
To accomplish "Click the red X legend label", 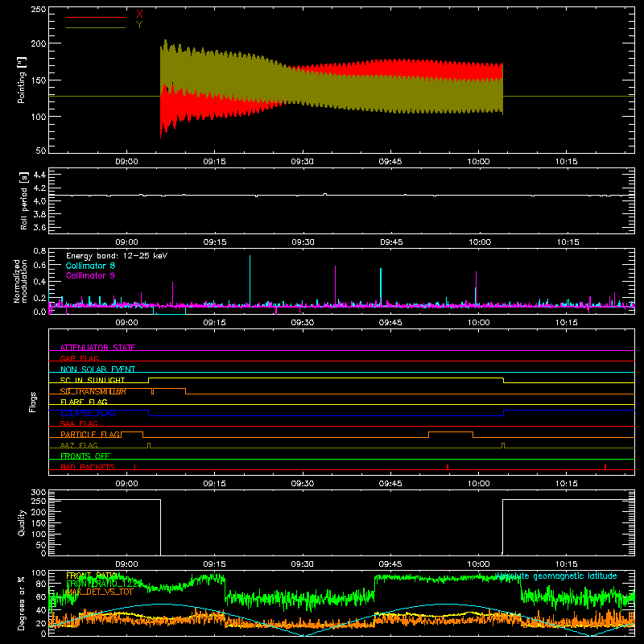I will [139, 14].
